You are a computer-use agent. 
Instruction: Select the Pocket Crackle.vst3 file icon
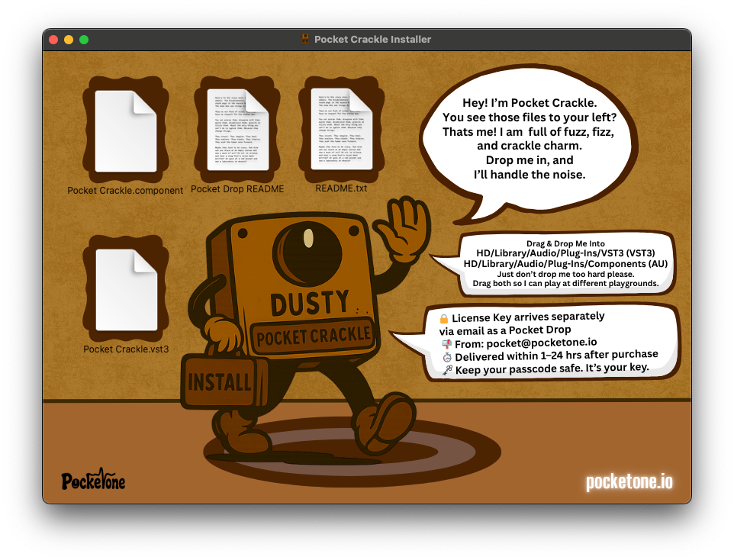coord(126,289)
